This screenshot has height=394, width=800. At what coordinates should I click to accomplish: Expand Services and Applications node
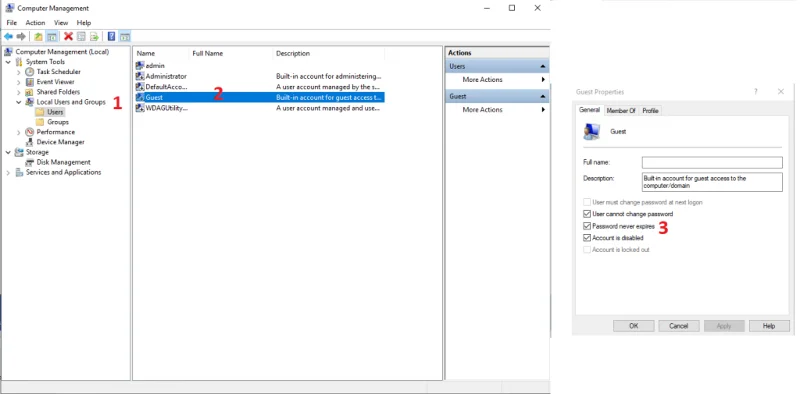(x=8, y=173)
